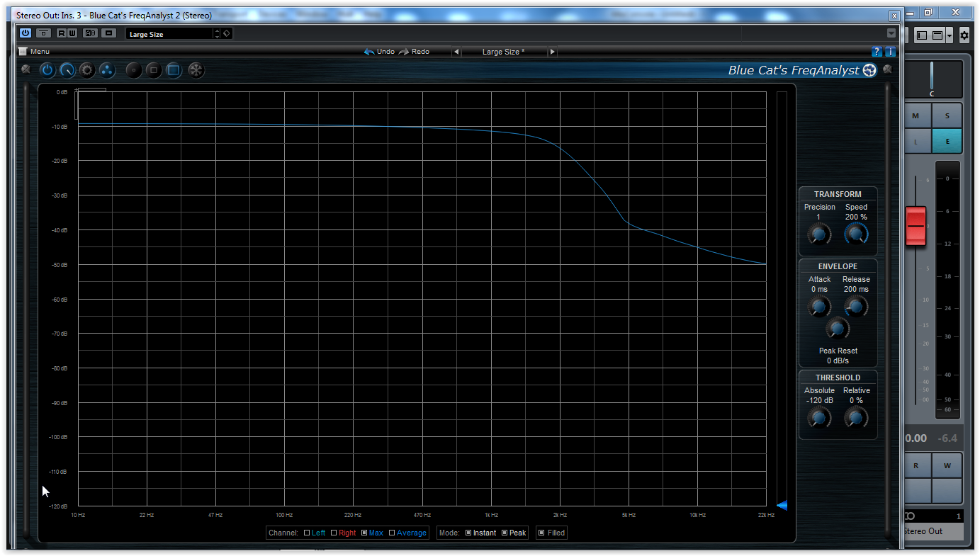Click the large blue square size icon
Viewport: 980px width, 556px height.
click(x=174, y=70)
